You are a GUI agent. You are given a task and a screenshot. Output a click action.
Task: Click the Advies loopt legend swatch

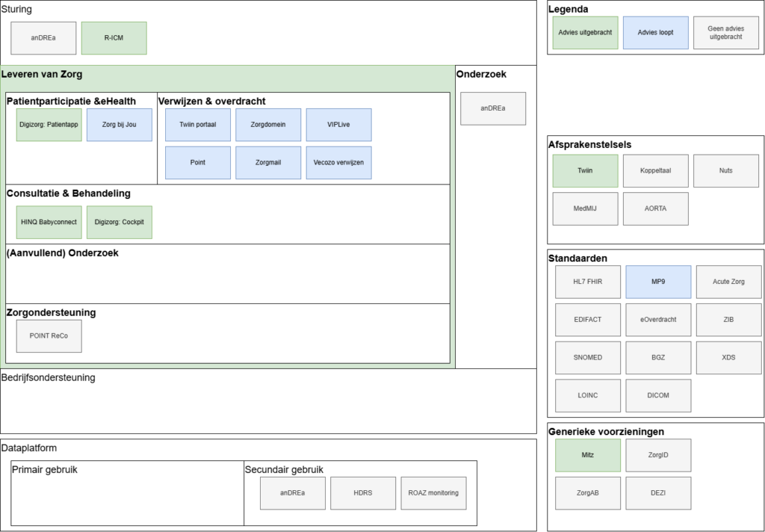pos(656,33)
